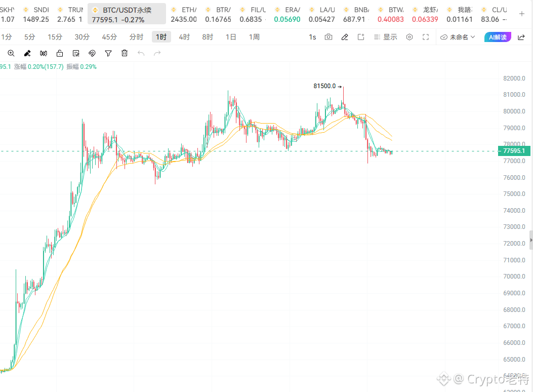Switch to the 1分 timeframe
Screen dimensions: 533x392
7,37
